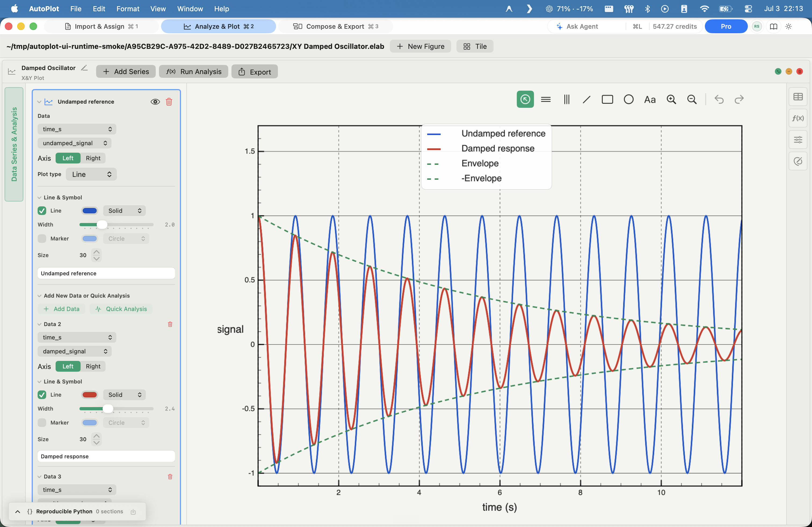
Task: Click the Run Analysis button
Action: [x=194, y=72]
